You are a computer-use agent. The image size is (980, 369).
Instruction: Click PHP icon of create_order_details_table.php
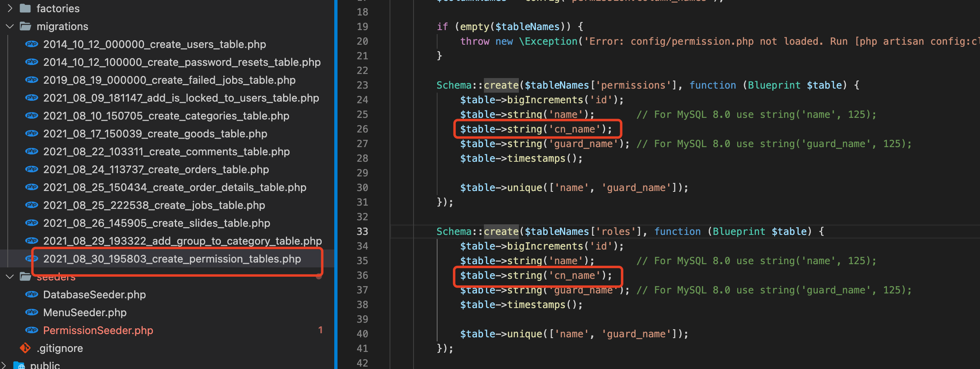(32, 187)
